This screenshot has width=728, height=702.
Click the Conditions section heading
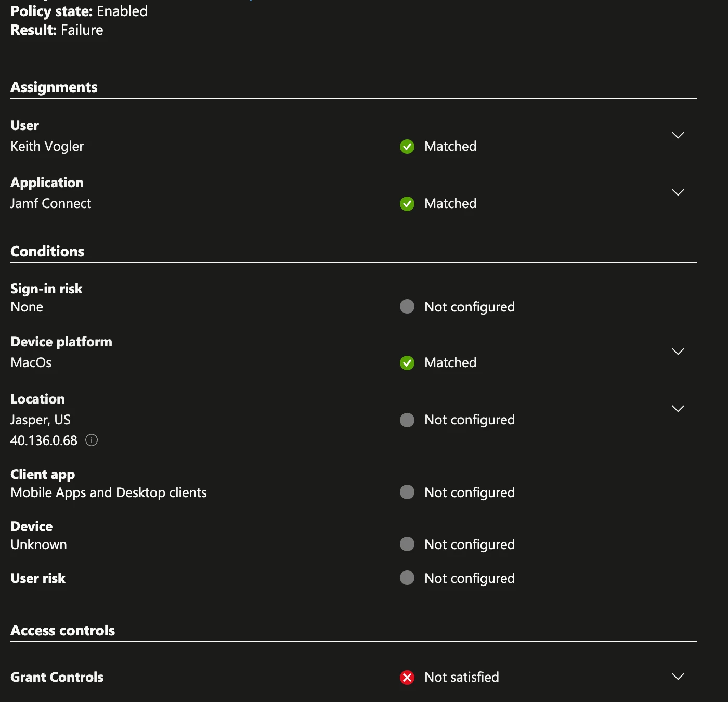[x=47, y=251]
